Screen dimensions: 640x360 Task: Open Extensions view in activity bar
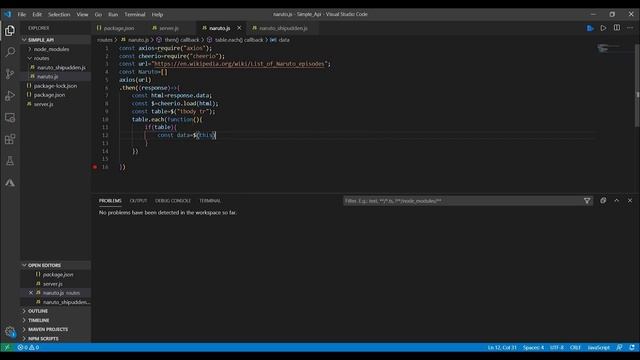[x=10, y=139]
